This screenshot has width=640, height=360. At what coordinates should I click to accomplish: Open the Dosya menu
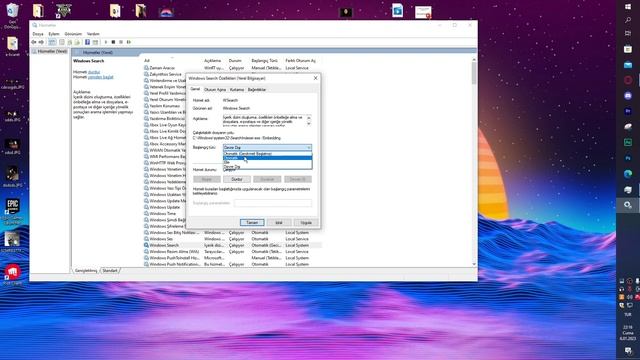click(38, 34)
